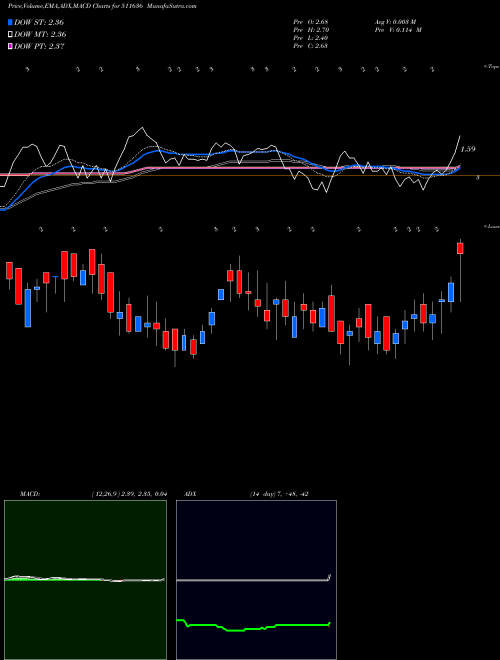
Task: Click the 1.59 value beside the indicator line
Action: [x=468, y=149]
